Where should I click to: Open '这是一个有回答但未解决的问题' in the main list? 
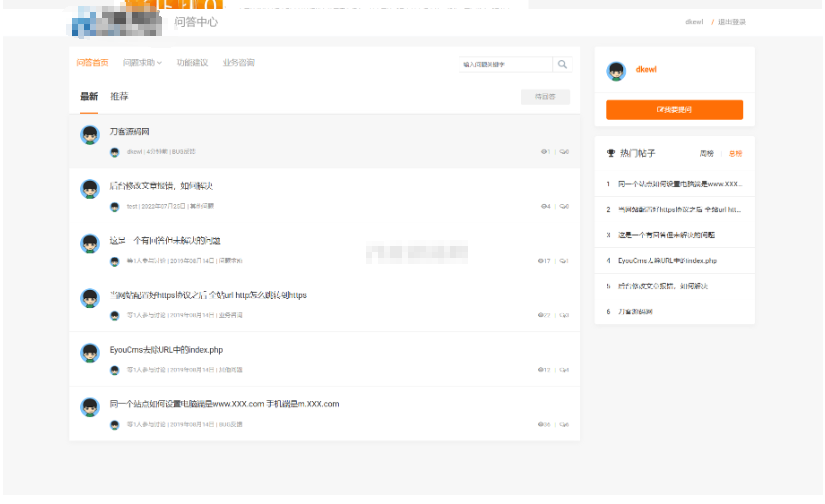coord(165,240)
